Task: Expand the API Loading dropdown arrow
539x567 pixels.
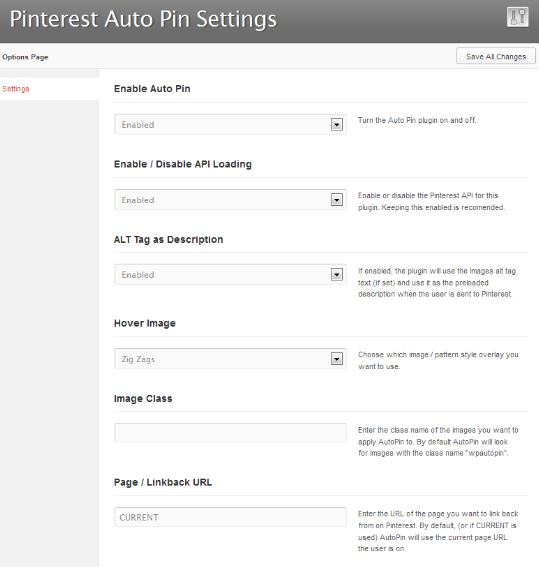Action: (337, 200)
